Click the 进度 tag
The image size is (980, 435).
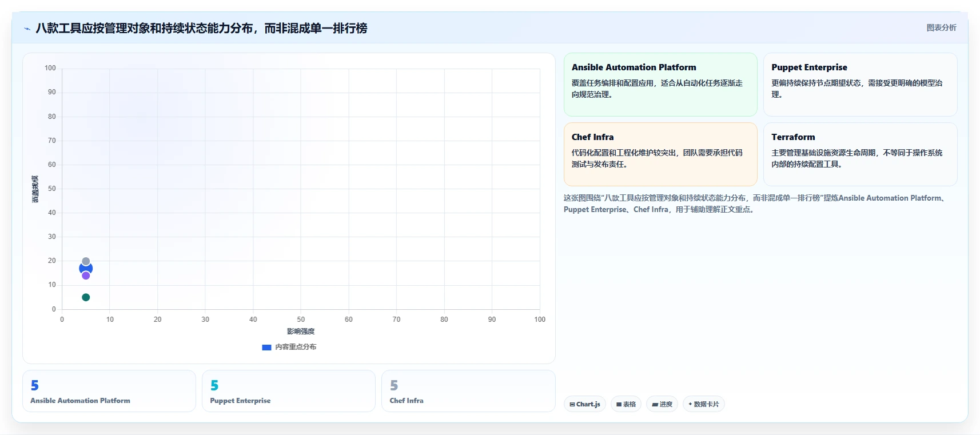coord(662,404)
